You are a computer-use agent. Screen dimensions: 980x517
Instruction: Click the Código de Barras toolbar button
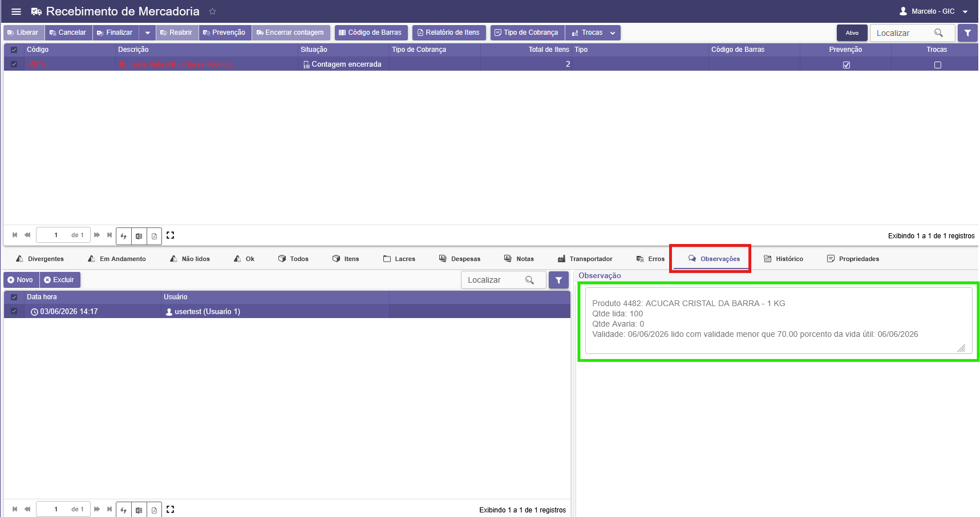371,32
